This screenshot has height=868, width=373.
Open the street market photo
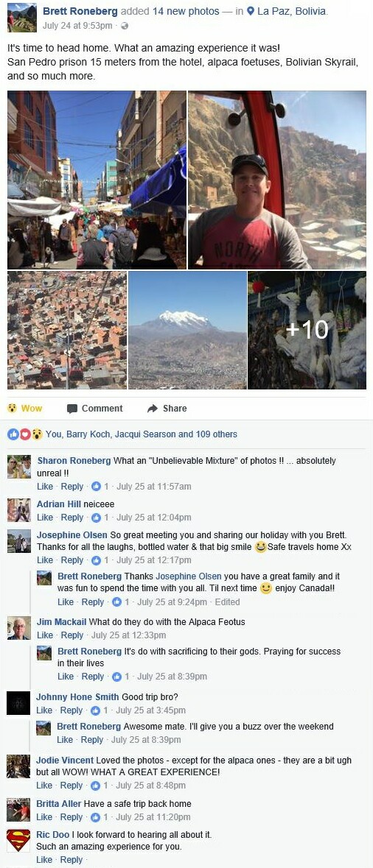click(97, 180)
